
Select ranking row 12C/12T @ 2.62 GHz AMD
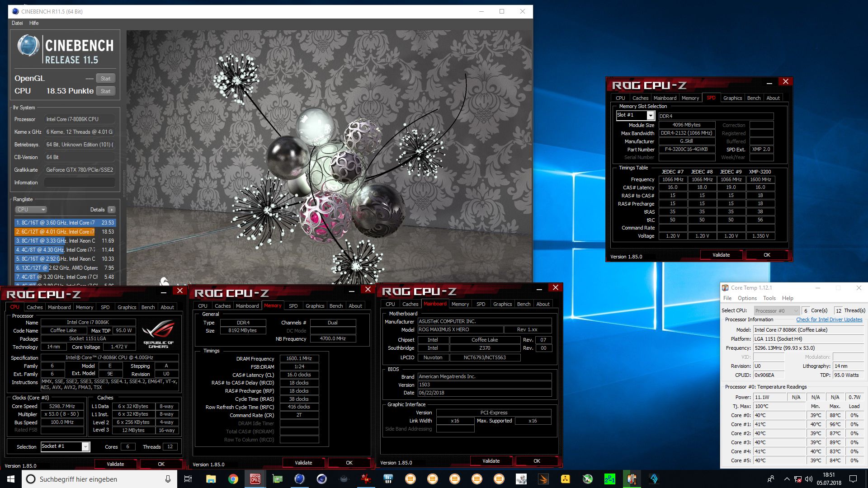click(x=65, y=268)
